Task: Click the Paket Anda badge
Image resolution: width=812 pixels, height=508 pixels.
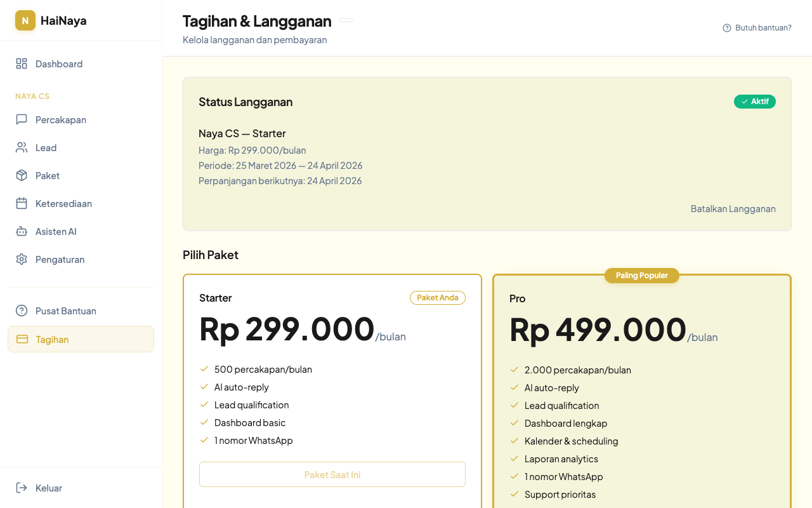Action: coord(437,298)
